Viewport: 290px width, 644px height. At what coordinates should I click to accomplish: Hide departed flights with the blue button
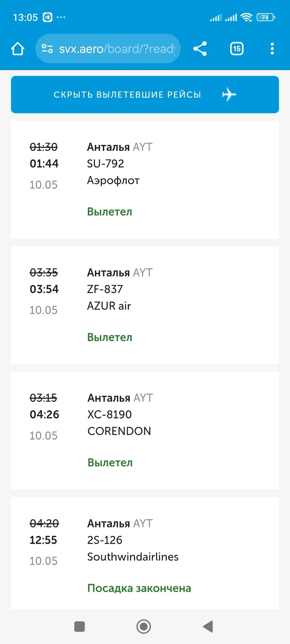tap(127, 95)
